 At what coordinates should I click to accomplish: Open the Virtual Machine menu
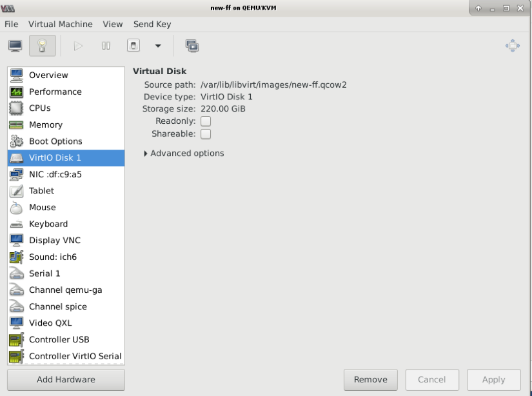[61, 24]
